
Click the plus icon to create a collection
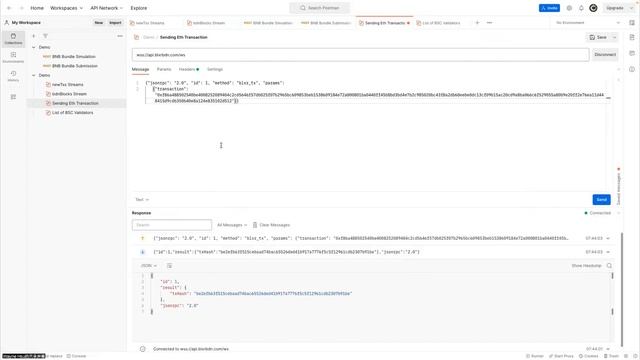coord(34,36)
